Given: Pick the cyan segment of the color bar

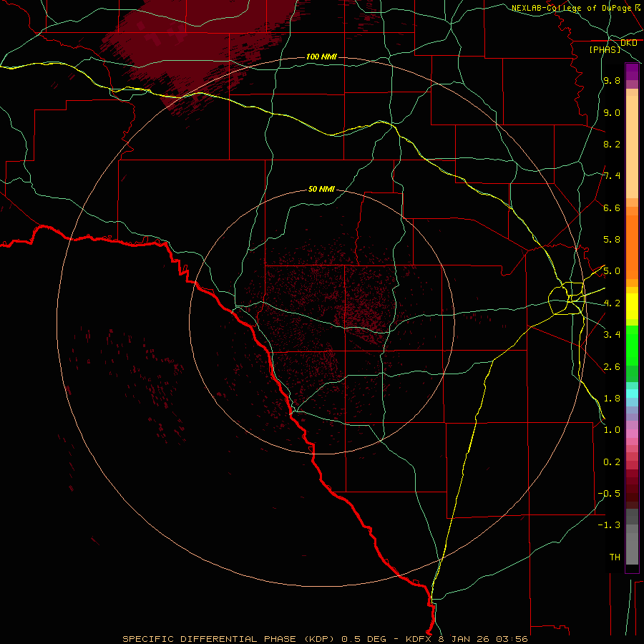Looking at the screenshot, I should [x=632, y=394].
